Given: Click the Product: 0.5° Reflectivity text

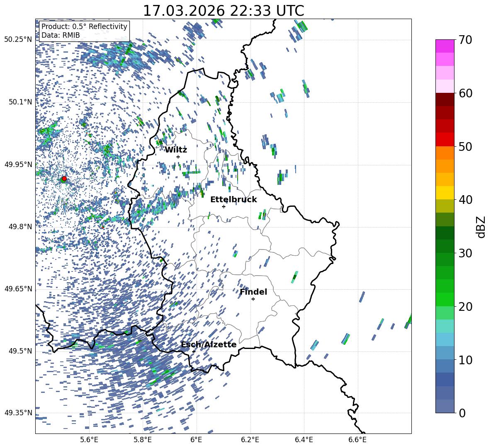Looking at the screenshot, I should pos(84,26).
